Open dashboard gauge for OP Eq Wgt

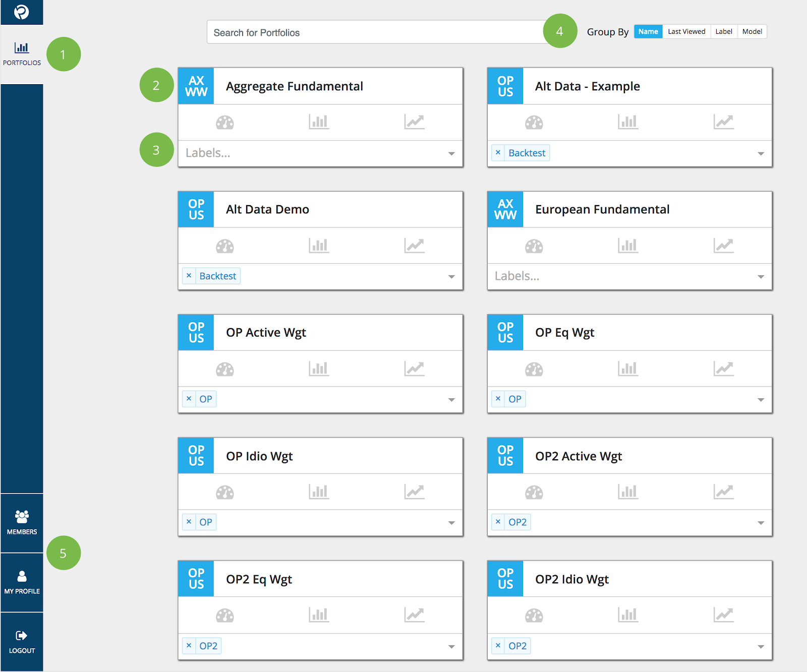534,370
